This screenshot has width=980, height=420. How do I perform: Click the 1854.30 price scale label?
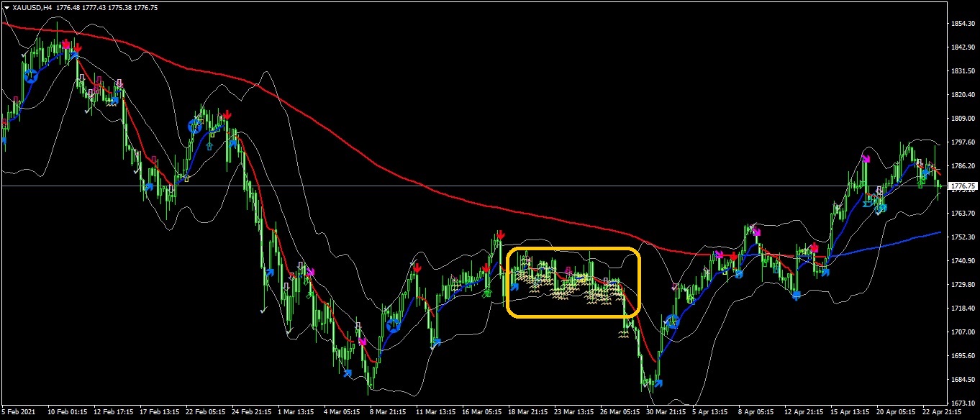point(962,24)
